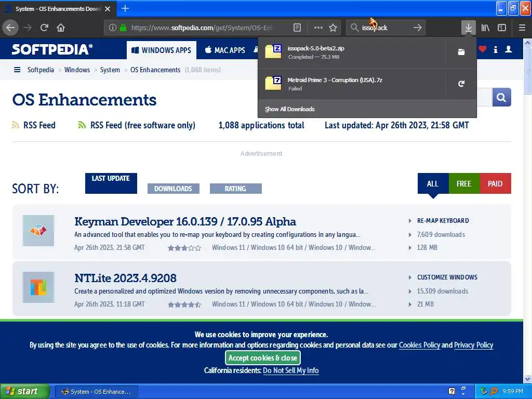Viewport: 532px width, 399px height.
Task: Click the green padlock security icon
Action: (x=124, y=28)
